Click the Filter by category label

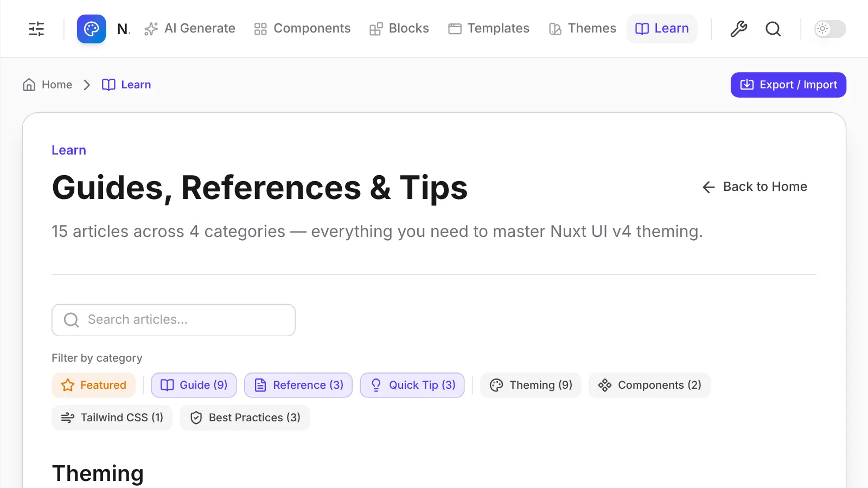point(97,358)
